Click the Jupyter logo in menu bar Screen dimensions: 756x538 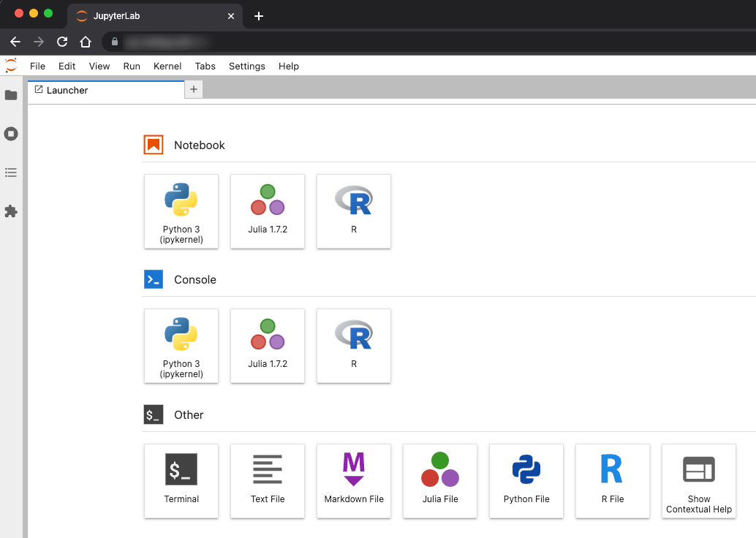pyautogui.click(x=11, y=66)
